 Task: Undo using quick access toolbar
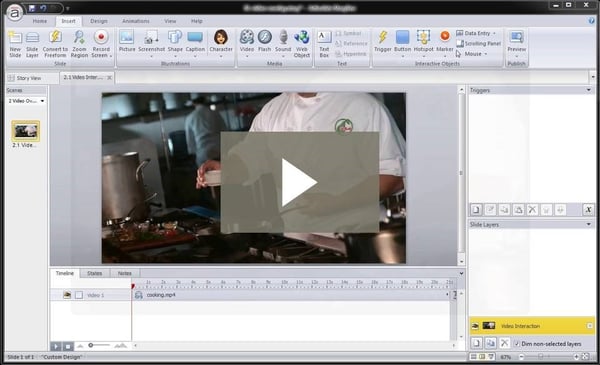pos(43,8)
